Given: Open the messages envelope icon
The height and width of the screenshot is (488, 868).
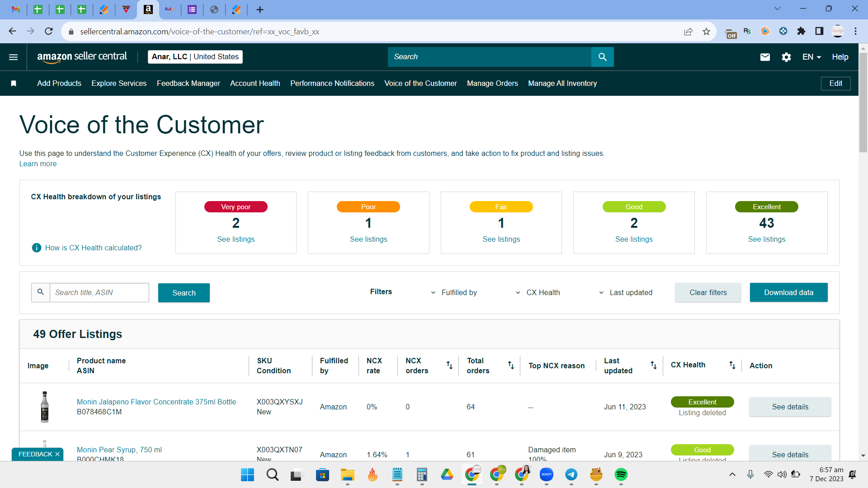Looking at the screenshot, I should click(x=765, y=57).
